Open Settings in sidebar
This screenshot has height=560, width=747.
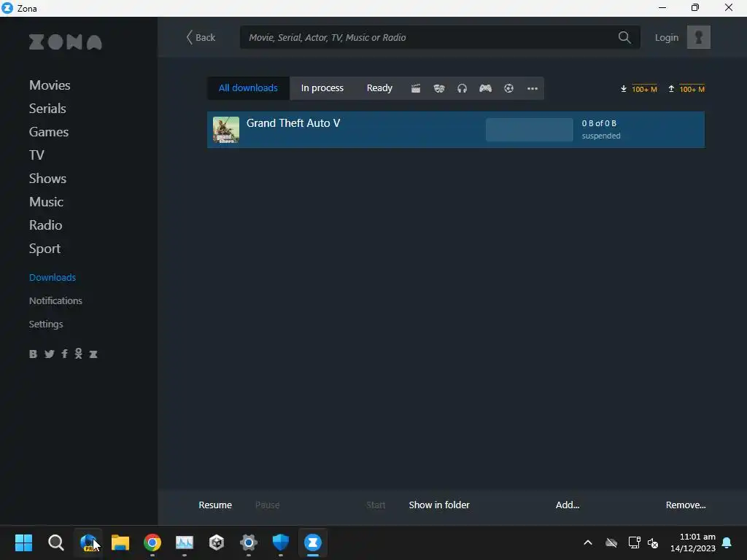(46, 324)
